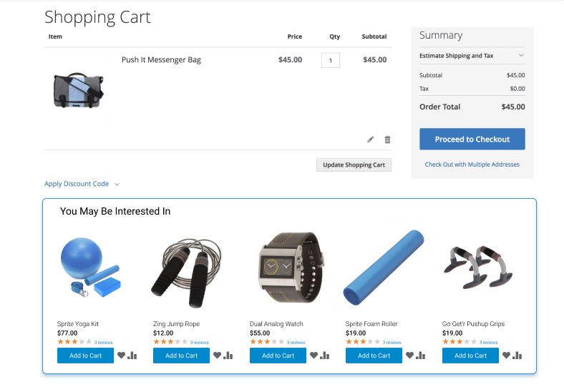The height and width of the screenshot is (392, 564).
Task: Add Sprite Yoga Kit to wishlist heart icon
Action: (x=121, y=356)
